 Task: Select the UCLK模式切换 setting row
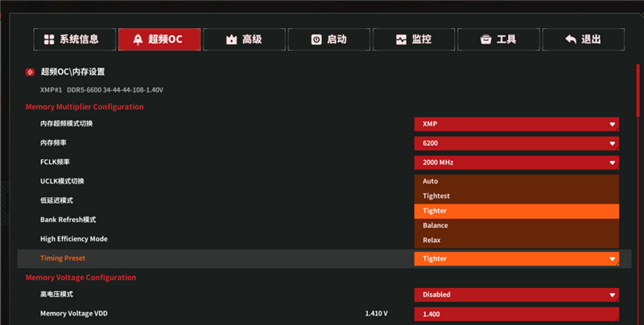click(62, 181)
